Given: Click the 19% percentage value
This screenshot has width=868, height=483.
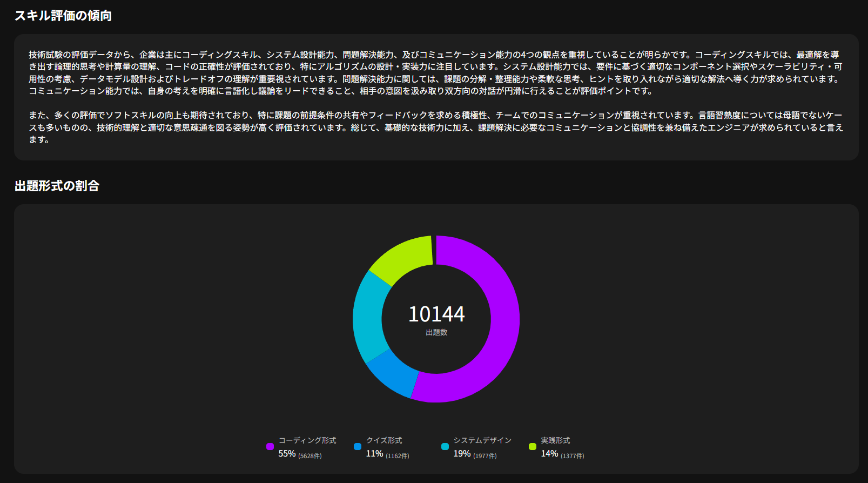Looking at the screenshot, I should point(462,454).
